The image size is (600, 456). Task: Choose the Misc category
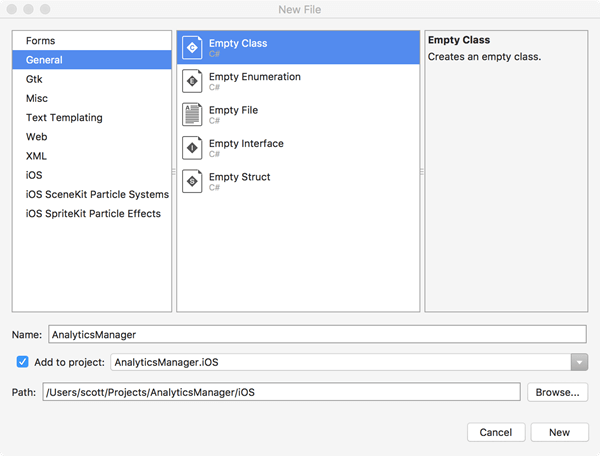point(37,98)
